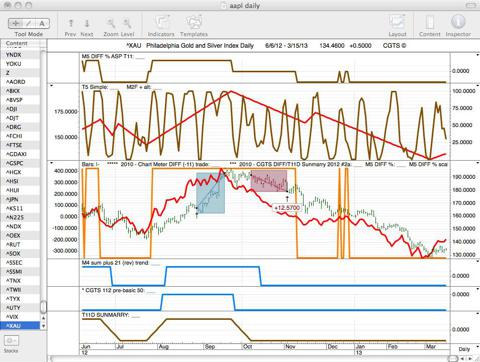Select ^HSI in the symbol list
The image size is (480, 362).
click(20, 181)
